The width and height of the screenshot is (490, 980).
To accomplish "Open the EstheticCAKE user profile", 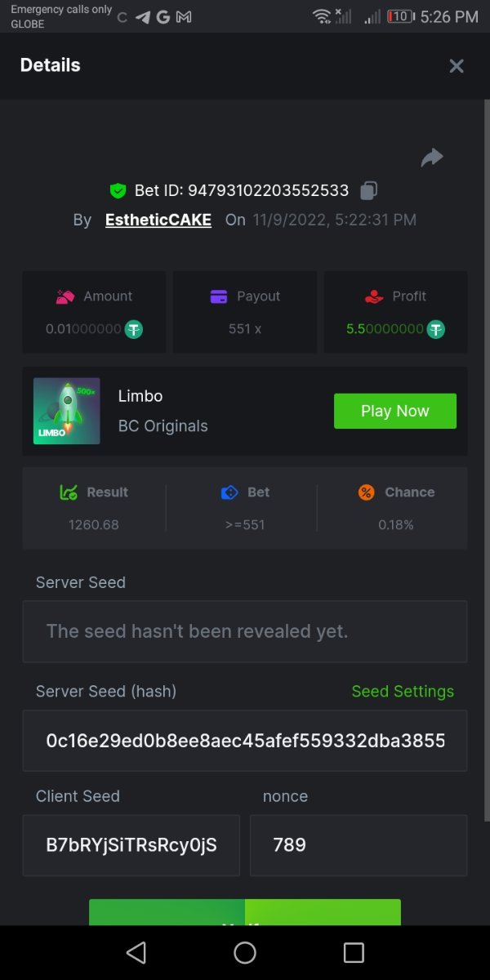I will 158,220.
